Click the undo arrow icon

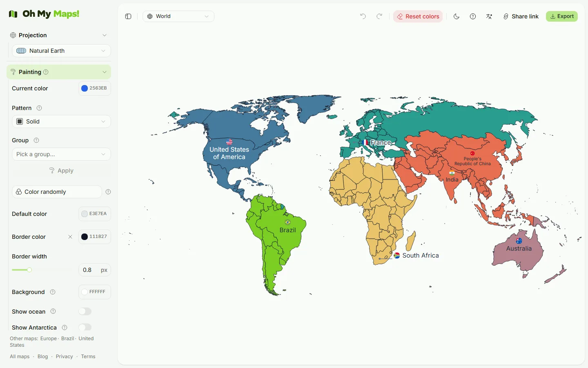coord(363,16)
